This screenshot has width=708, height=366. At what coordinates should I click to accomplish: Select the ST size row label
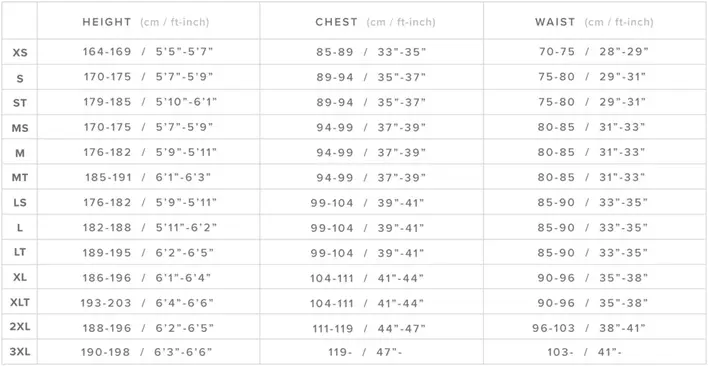tap(20, 103)
